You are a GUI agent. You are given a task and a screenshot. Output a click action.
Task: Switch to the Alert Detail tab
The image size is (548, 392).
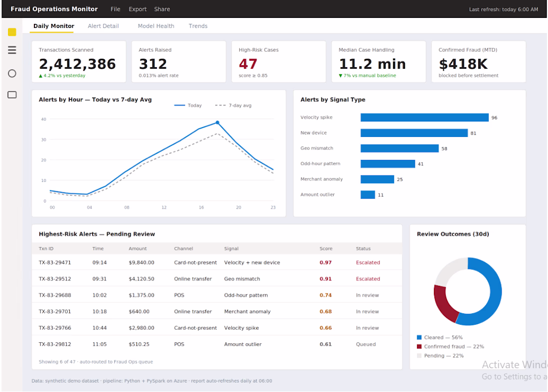103,26
